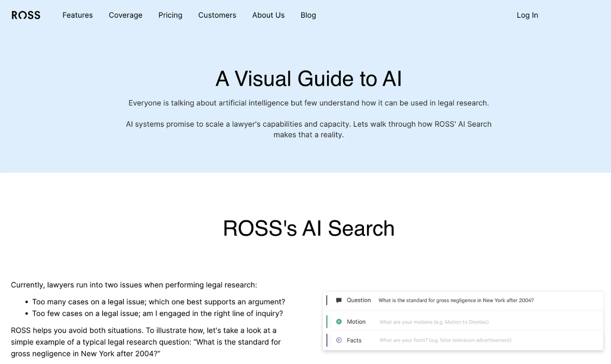Click the 'Too few cases on a legal issue' bullet
The width and height of the screenshot is (611, 364).
[158, 313]
